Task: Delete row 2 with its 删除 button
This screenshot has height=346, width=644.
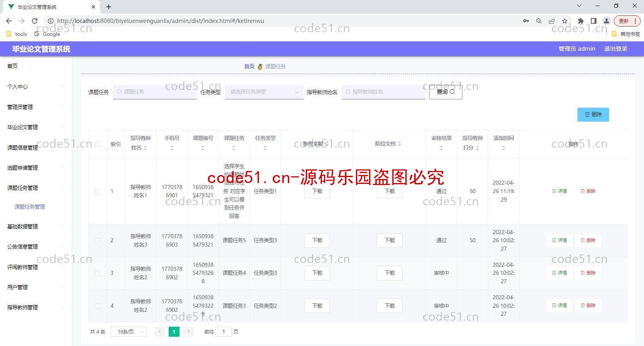Action: point(588,240)
